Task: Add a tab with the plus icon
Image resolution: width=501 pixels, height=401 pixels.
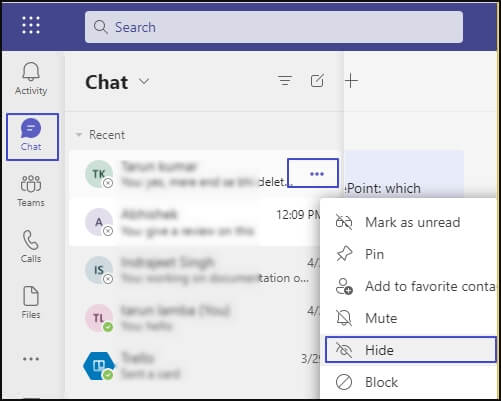Action: point(351,81)
